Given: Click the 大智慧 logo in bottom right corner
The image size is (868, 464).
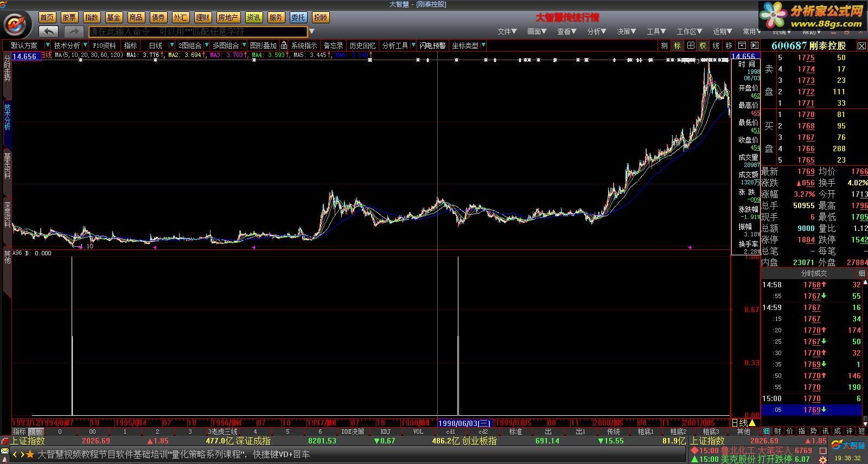Looking at the screenshot, I should pyautogui.click(x=848, y=445).
